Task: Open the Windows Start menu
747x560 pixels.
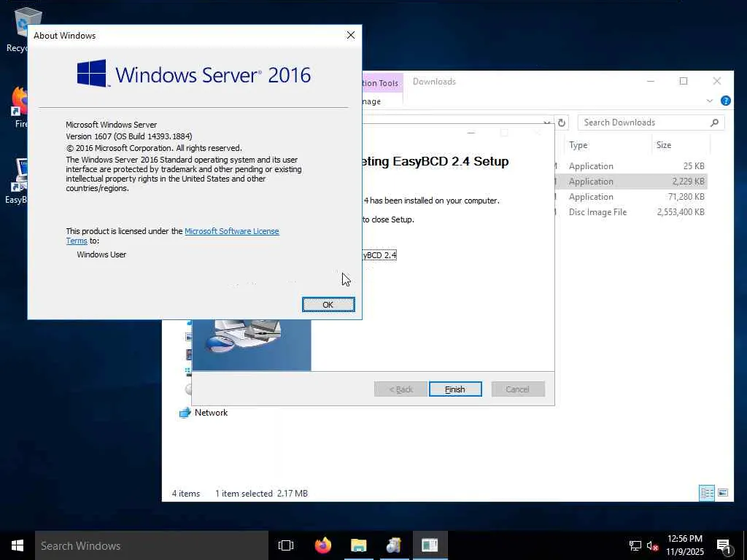Action: tap(18, 545)
